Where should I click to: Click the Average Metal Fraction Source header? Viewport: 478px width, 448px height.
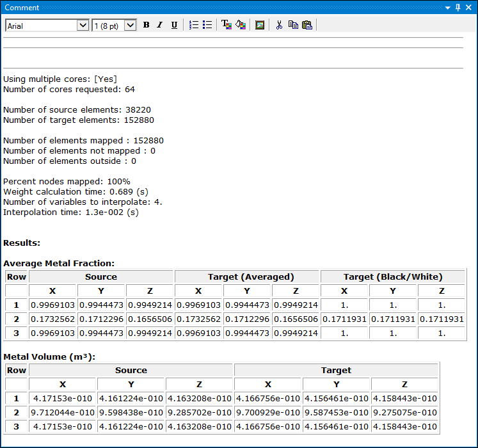point(101,276)
